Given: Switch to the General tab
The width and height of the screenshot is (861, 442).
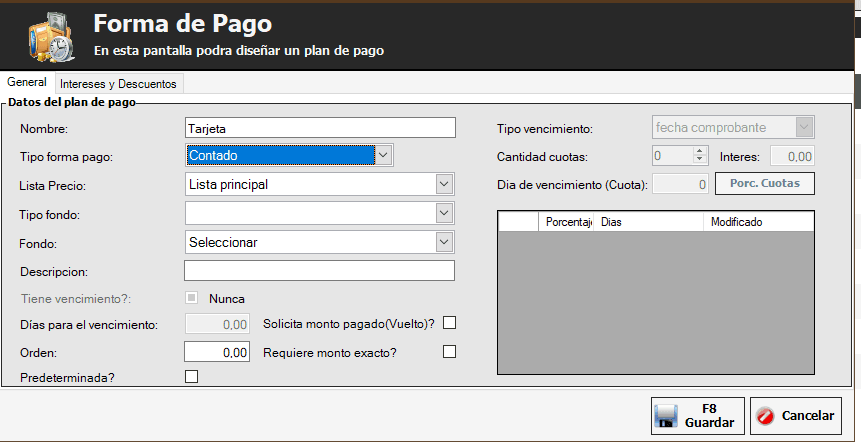Looking at the screenshot, I should point(27,83).
